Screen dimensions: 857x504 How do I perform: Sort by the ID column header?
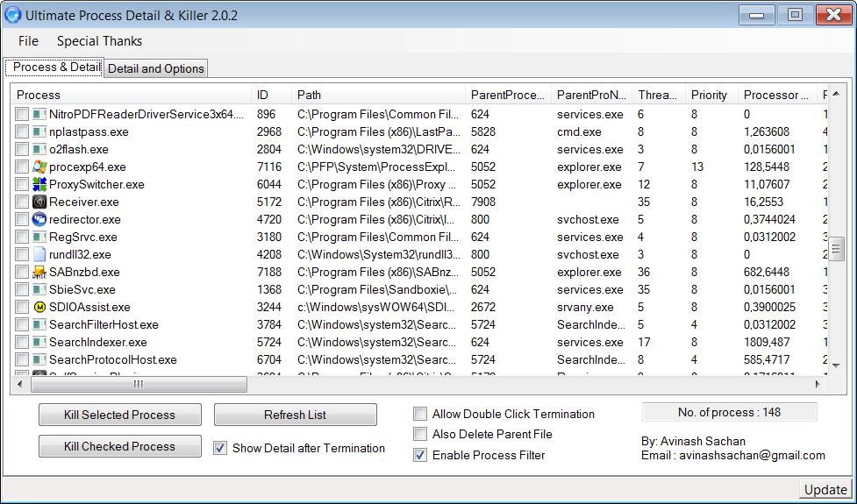click(x=272, y=95)
